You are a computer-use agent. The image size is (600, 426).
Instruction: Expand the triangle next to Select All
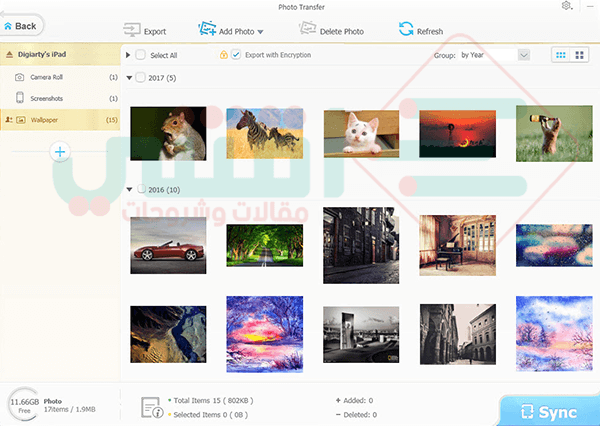128,55
